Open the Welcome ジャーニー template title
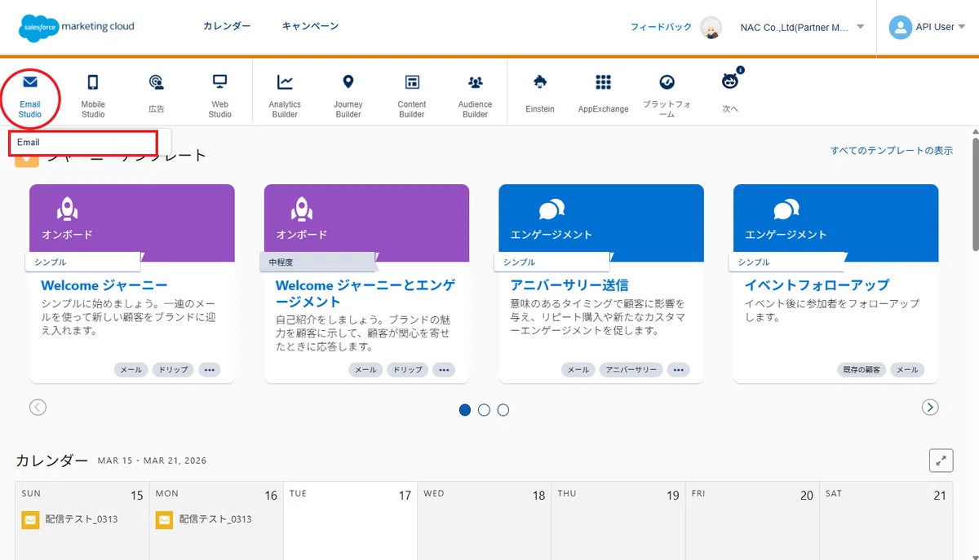This screenshot has width=979, height=560. click(x=104, y=285)
